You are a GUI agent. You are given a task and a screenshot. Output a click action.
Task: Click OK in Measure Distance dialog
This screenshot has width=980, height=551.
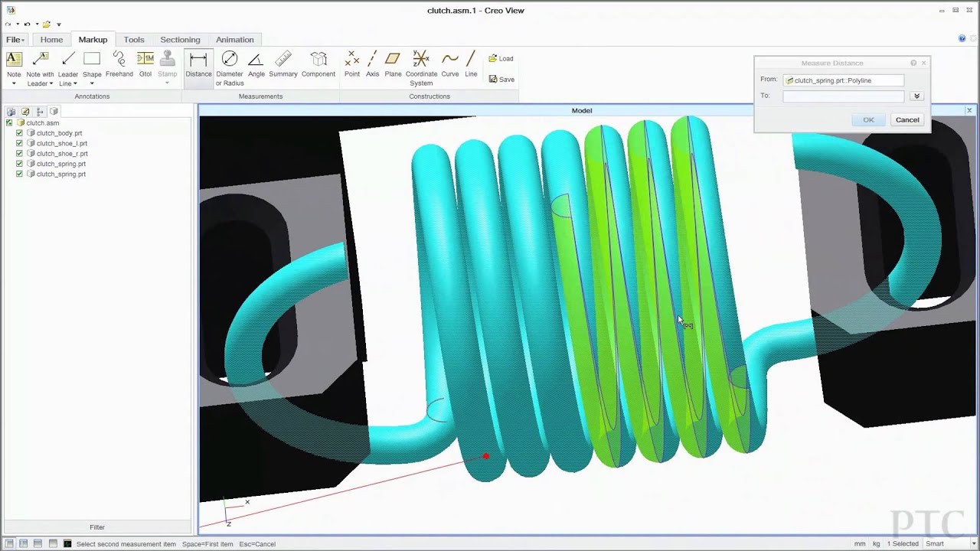pos(868,119)
